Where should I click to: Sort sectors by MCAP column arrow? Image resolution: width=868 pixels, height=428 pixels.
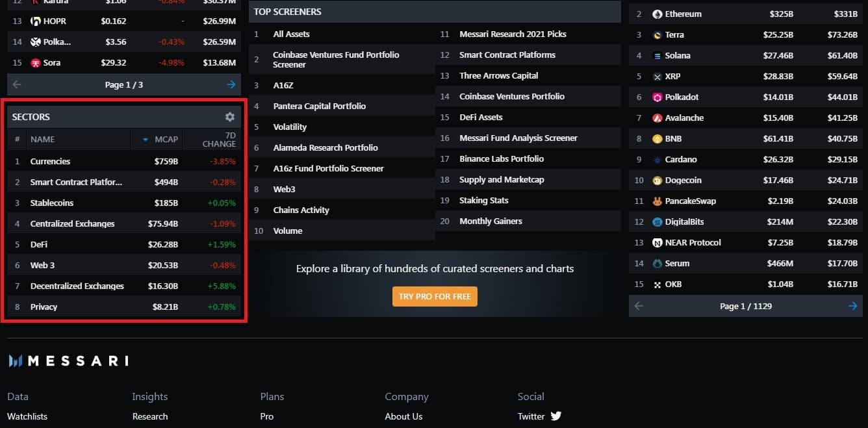coord(144,140)
